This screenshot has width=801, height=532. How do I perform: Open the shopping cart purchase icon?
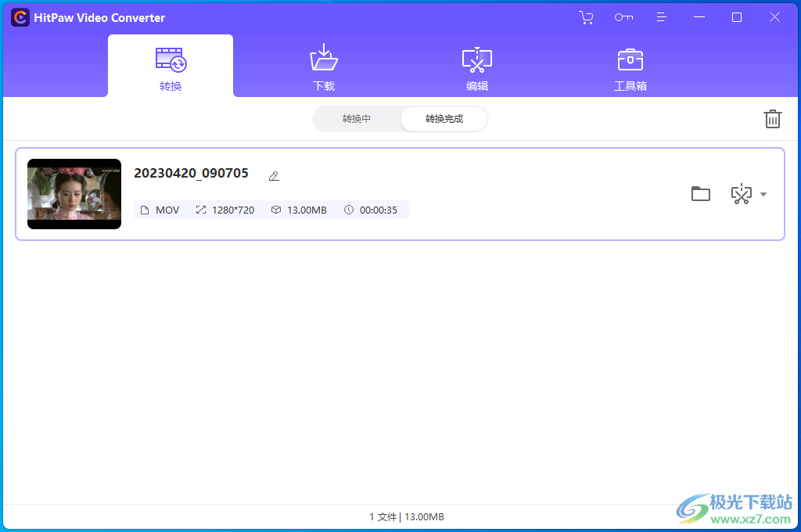(x=586, y=16)
